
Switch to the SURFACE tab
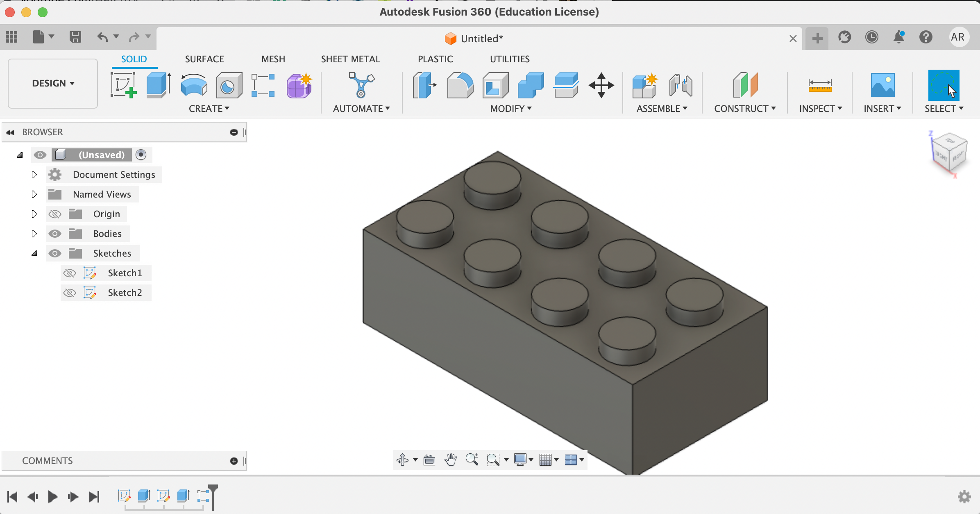[x=204, y=59]
